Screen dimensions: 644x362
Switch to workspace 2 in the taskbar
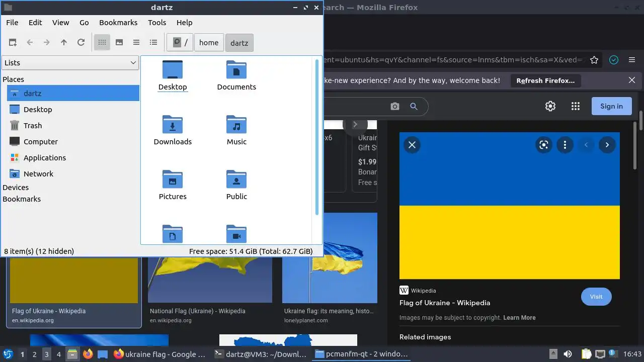(35, 354)
